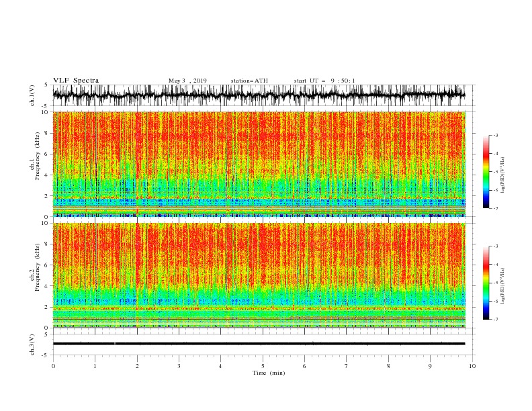
Task: Click the lower color bar's log(PSD) label
Action: (x=503, y=286)
